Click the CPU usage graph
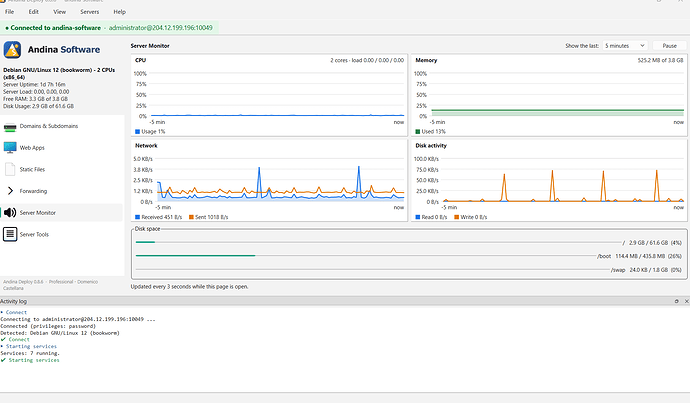The width and height of the screenshot is (690, 403). (276, 95)
